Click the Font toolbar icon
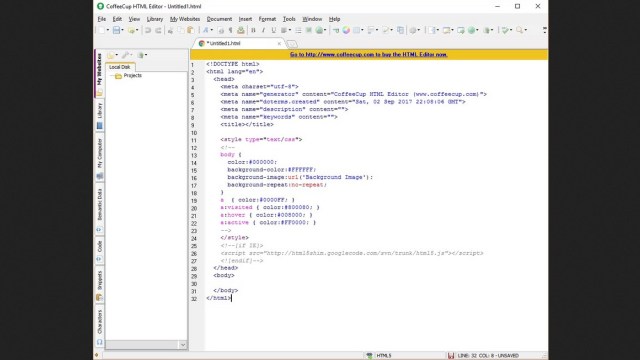This screenshot has height=360, width=640. [x=205, y=30]
